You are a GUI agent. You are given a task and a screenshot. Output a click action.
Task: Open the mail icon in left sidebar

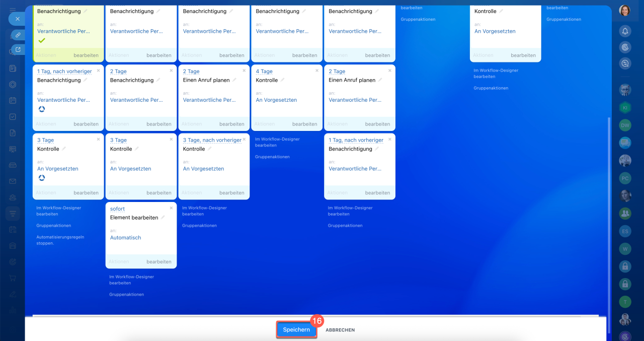[x=13, y=181]
